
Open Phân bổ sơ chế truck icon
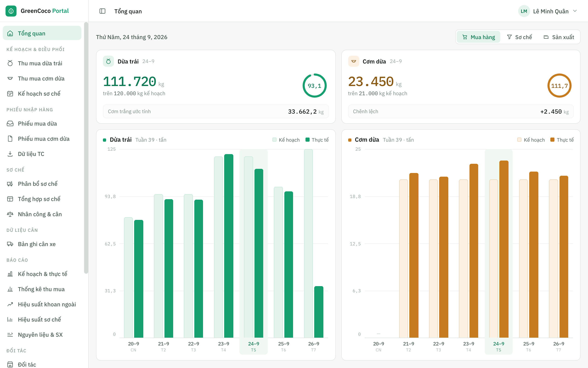tap(10, 184)
